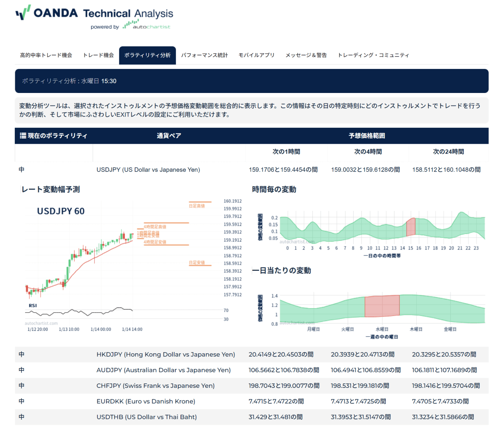
Task: Select the 中 volatility label for USDTHB
Action: point(21,417)
